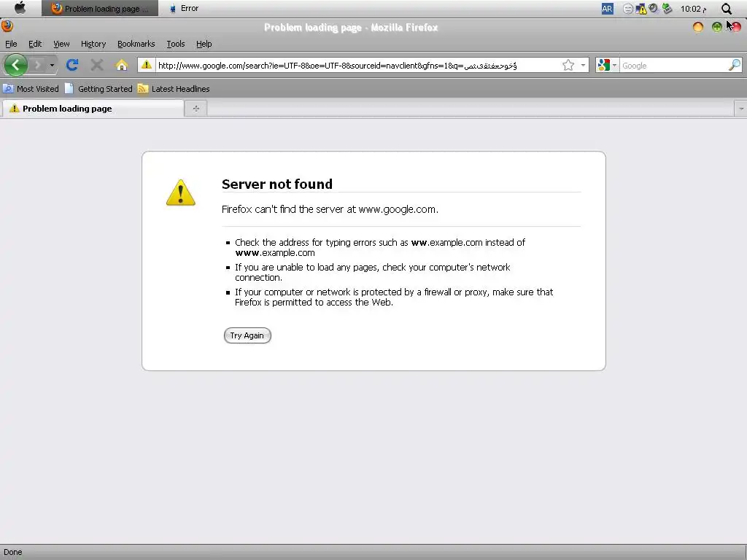Image resolution: width=747 pixels, height=560 pixels.
Task: Click the orange minimize window button
Action: click(x=698, y=27)
